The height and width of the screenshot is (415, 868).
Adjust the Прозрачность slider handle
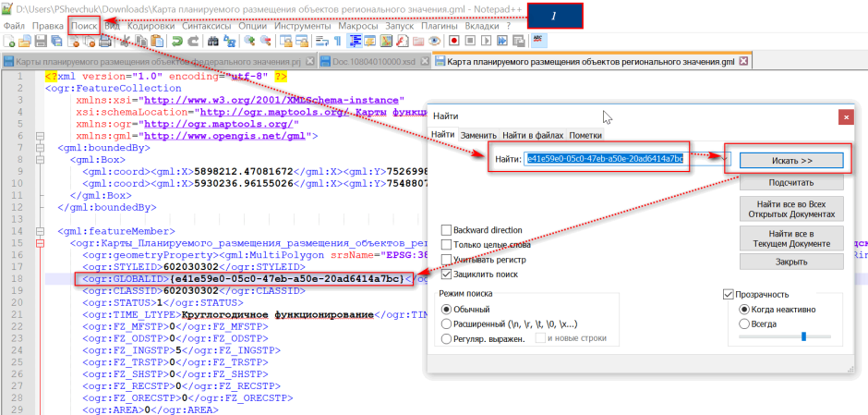803,336
